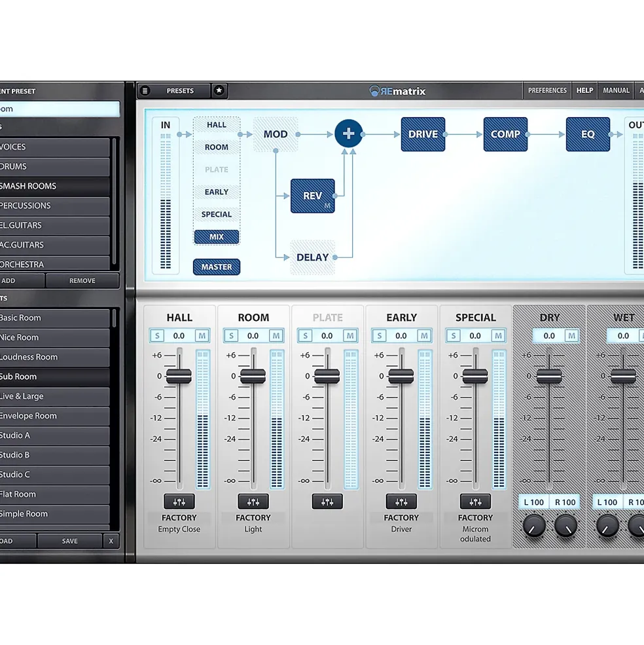Open the hamburger menu beside PRESETS
Viewport: 644px width, 645px height.
pos(145,90)
